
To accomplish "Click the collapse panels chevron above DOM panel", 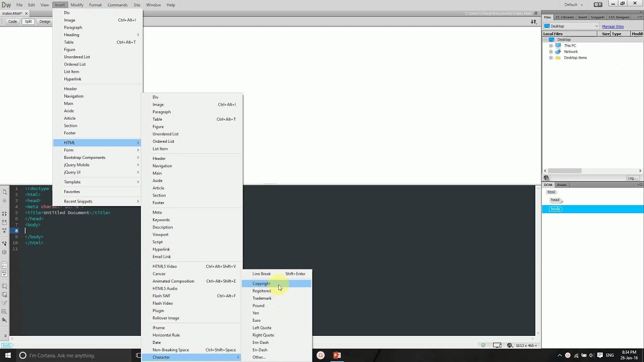I will click(545, 171).
